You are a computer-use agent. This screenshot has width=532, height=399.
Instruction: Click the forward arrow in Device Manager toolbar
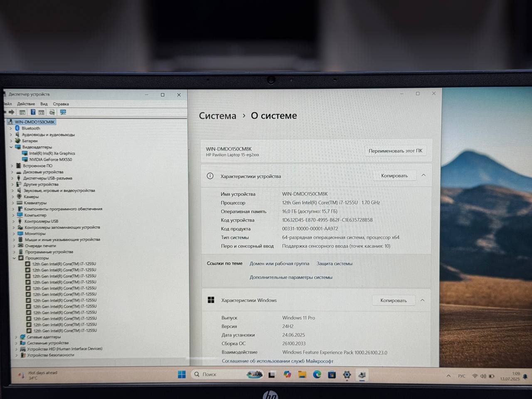coord(12,112)
